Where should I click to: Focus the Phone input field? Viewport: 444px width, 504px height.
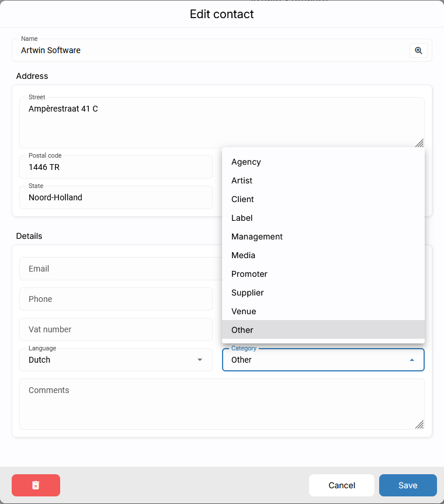(116, 299)
